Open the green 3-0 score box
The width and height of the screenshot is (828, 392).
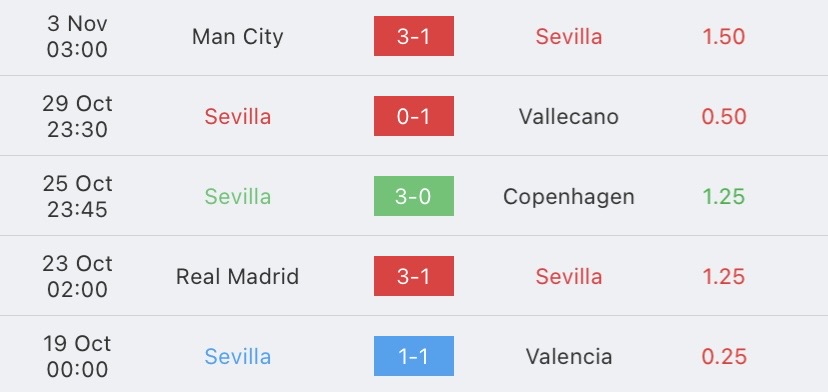413,196
